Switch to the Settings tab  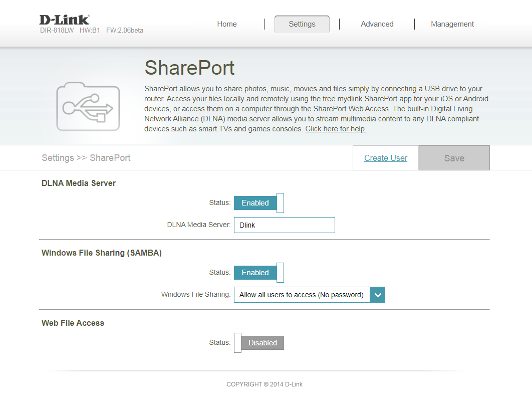302,24
